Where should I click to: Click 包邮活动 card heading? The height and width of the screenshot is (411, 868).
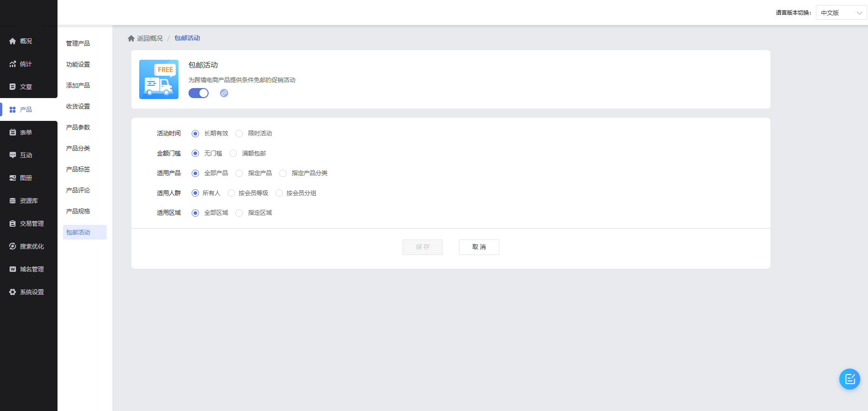click(203, 65)
